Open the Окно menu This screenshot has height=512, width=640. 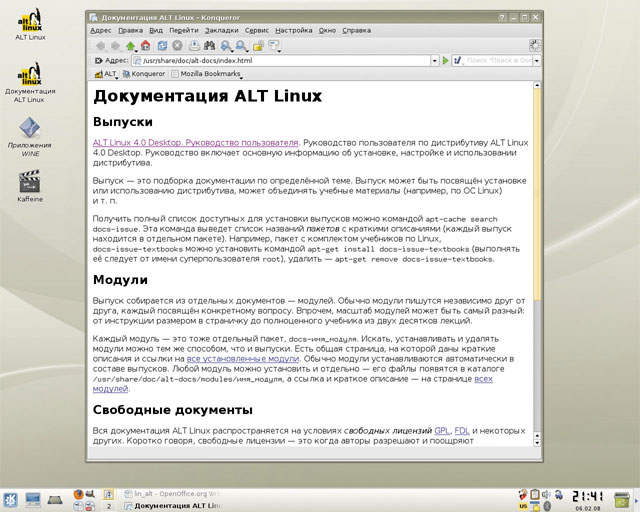327,30
